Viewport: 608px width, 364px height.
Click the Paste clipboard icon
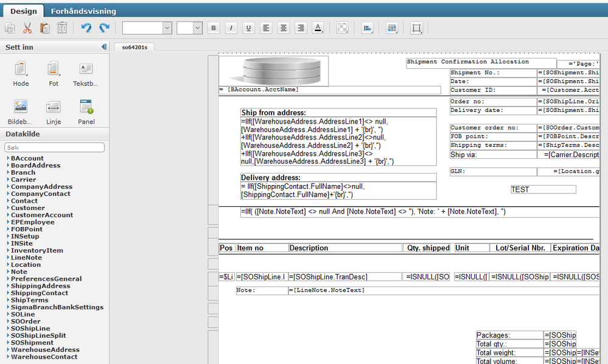coord(44,28)
